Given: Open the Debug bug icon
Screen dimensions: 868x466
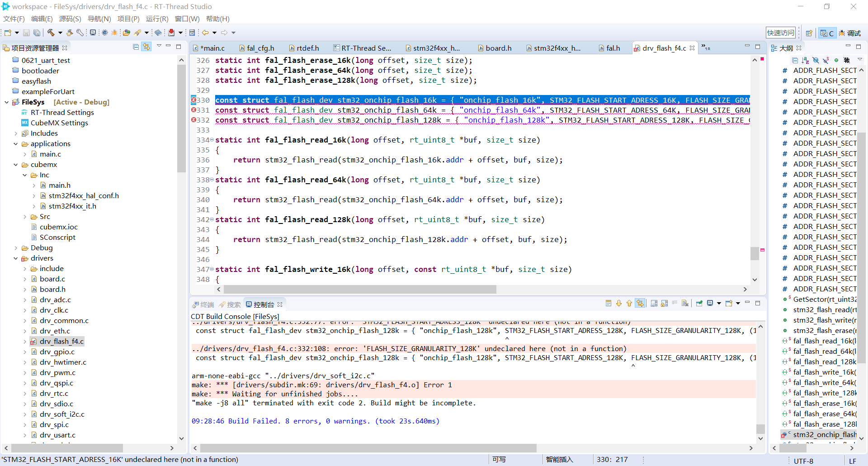Looking at the screenshot, I should point(114,33).
